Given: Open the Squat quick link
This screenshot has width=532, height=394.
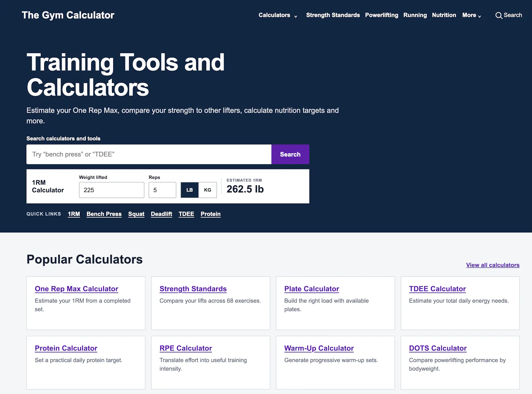Looking at the screenshot, I should tap(136, 214).
